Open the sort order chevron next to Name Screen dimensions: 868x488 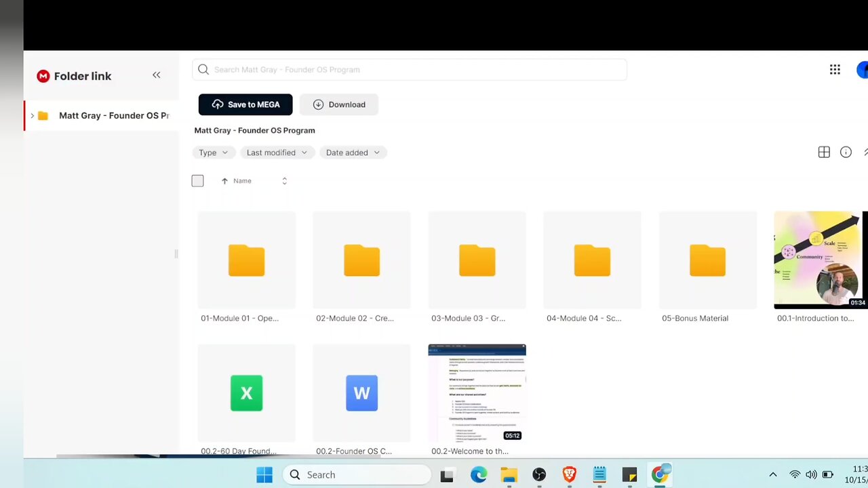pos(284,181)
